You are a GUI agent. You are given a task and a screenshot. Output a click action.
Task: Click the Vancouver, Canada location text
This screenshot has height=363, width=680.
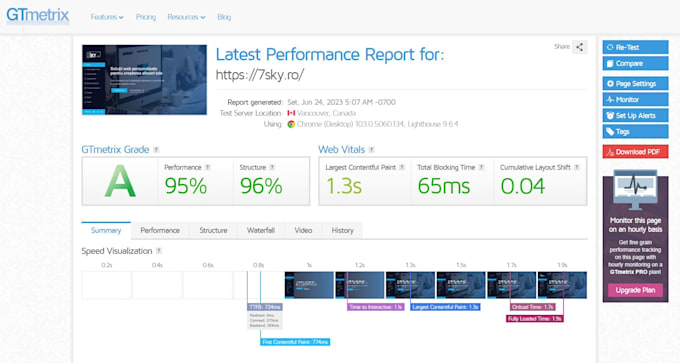tap(327, 113)
